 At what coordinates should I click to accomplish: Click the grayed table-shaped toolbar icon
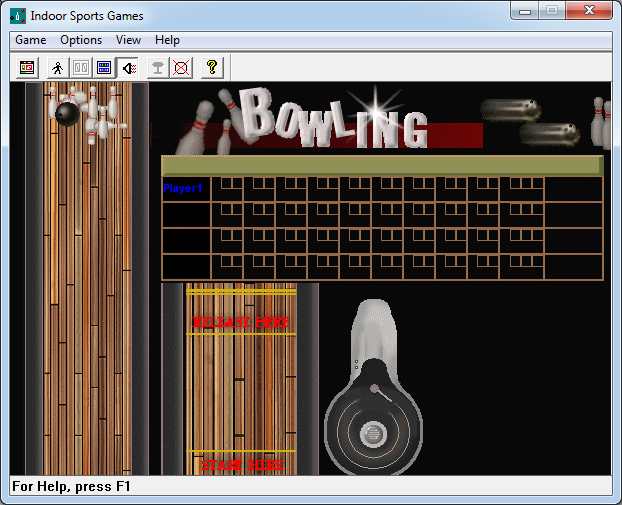tap(157, 67)
